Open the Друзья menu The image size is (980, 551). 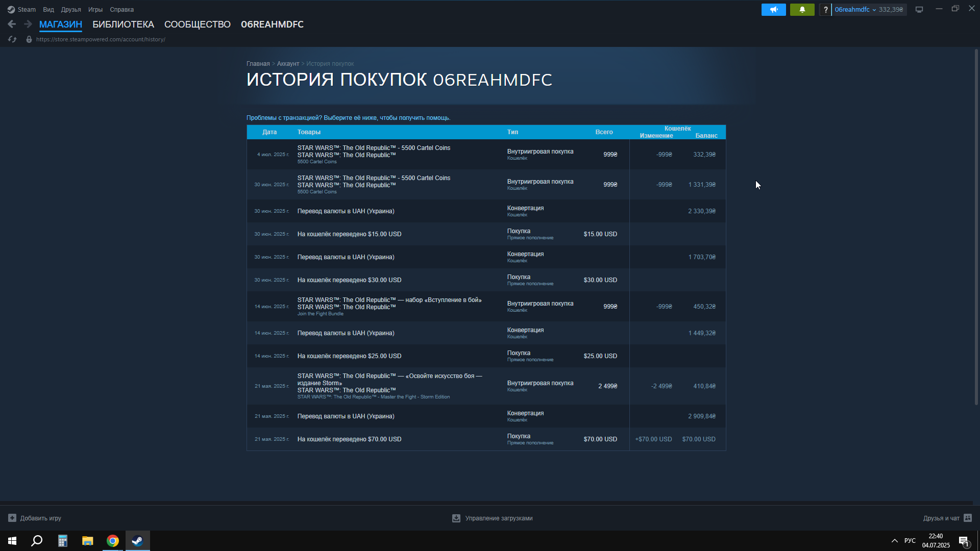pos(71,9)
